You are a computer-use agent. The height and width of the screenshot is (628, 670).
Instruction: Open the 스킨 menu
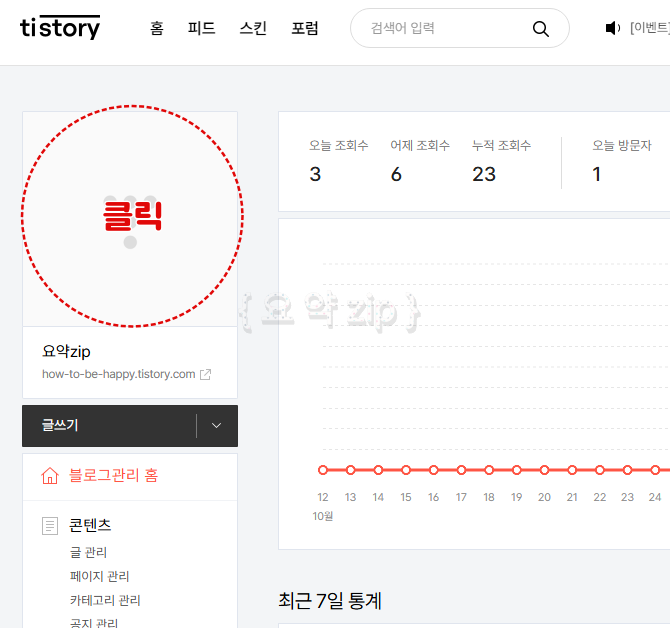pyautogui.click(x=253, y=28)
